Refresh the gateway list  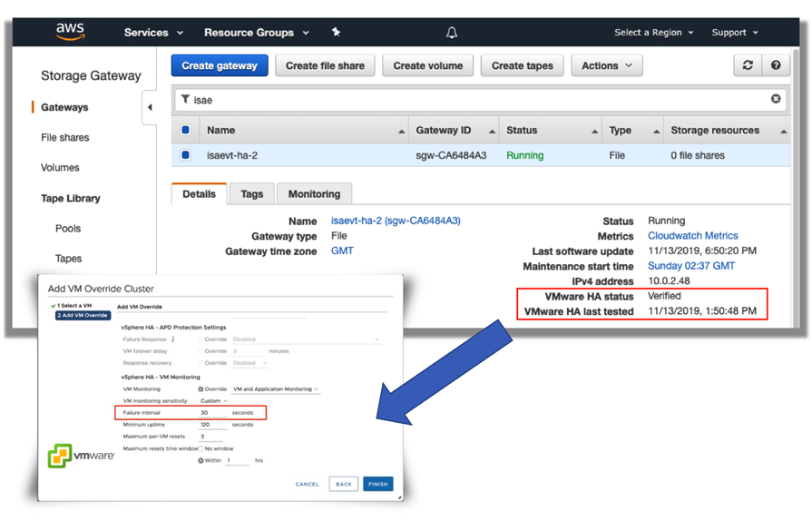point(748,65)
